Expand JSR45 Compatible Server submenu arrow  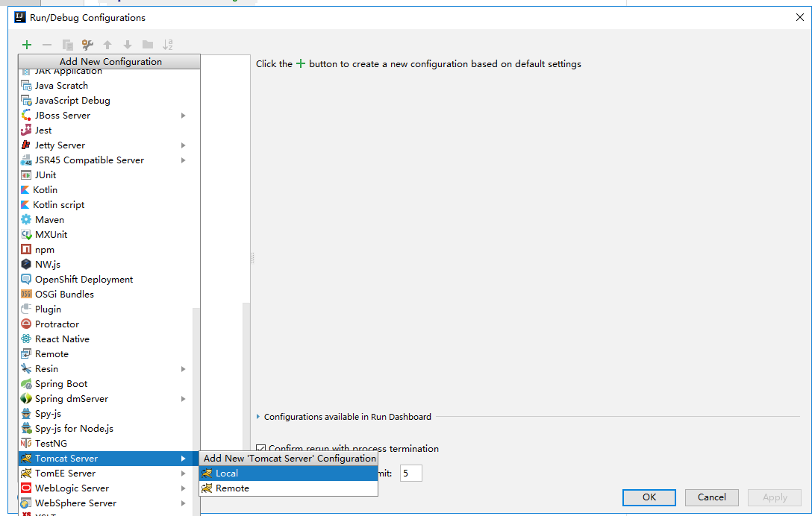(x=184, y=160)
